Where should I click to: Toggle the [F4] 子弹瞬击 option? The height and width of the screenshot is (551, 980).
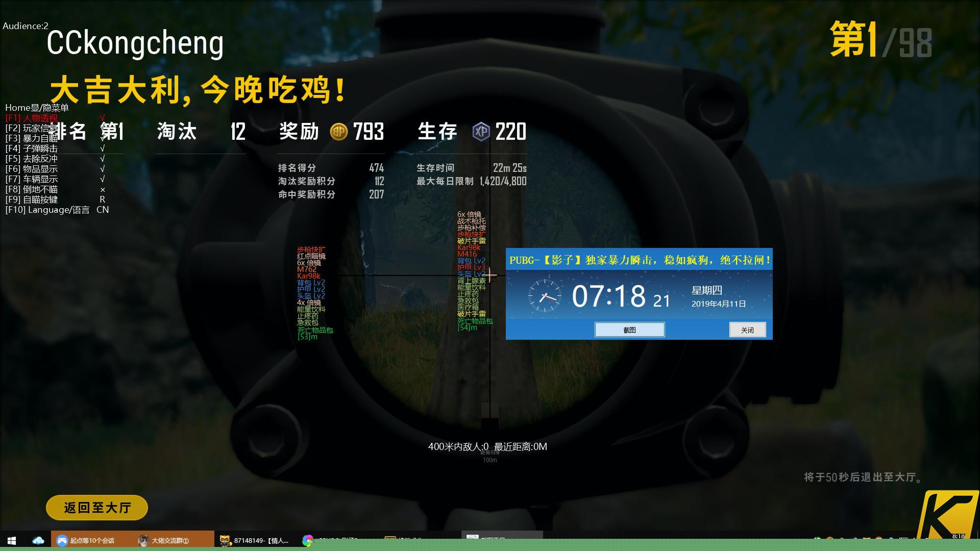tap(55, 148)
